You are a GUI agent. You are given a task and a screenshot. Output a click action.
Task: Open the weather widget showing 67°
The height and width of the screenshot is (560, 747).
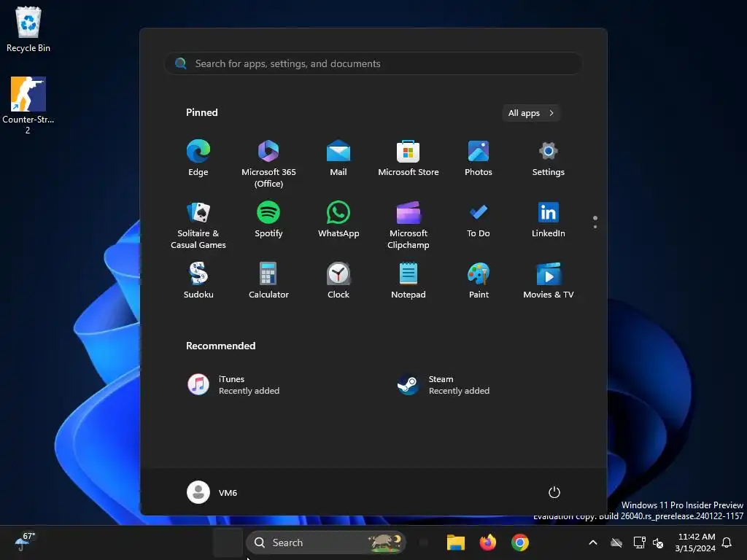pos(26,542)
